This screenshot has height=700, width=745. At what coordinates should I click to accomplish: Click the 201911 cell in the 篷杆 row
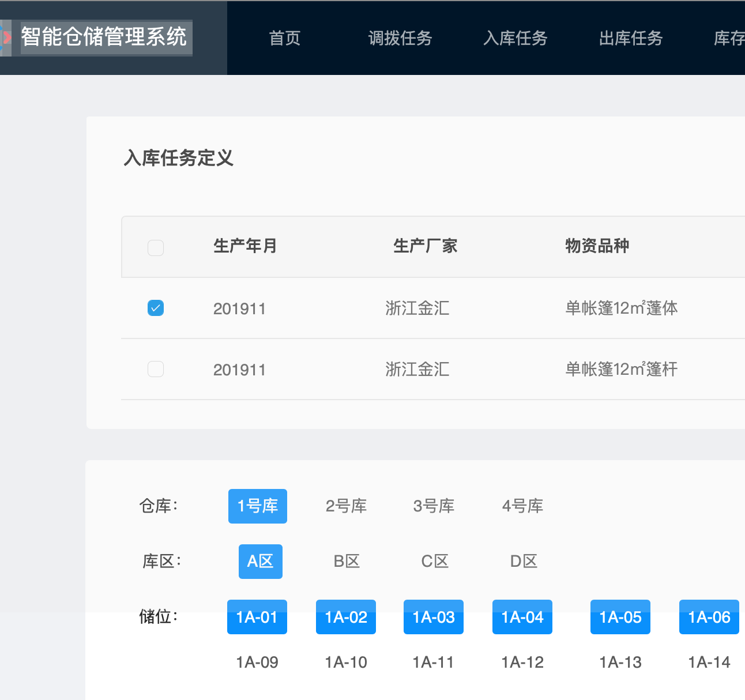coord(239,370)
